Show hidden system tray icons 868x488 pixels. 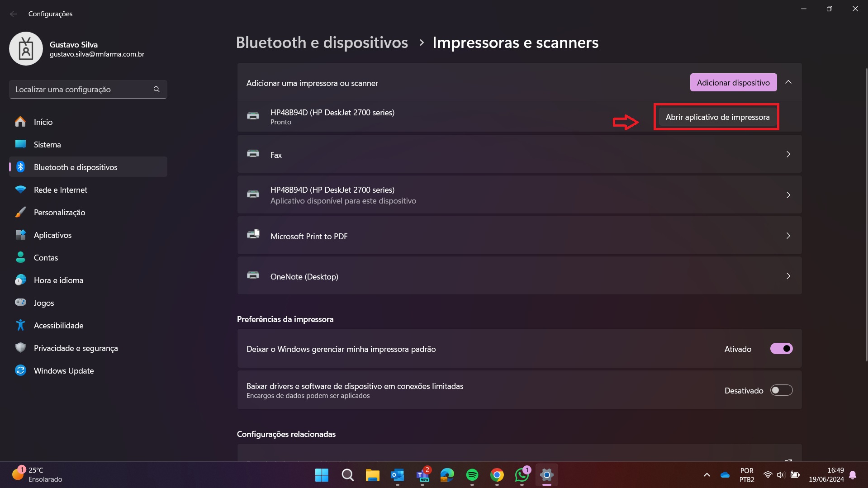click(707, 475)
